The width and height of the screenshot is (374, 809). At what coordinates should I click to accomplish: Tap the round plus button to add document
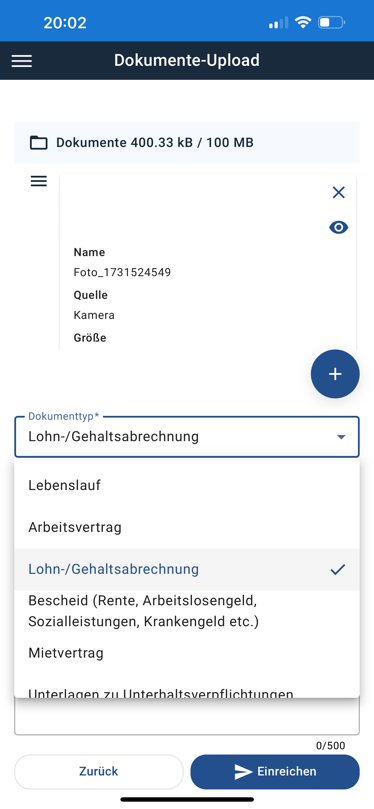335,374
